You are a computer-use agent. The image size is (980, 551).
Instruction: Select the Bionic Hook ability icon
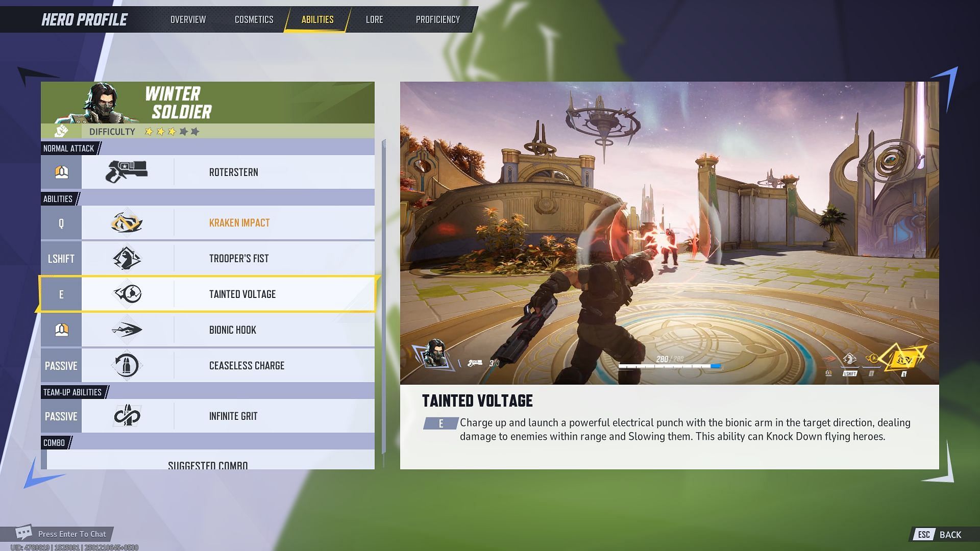click(x=127, y=330)
